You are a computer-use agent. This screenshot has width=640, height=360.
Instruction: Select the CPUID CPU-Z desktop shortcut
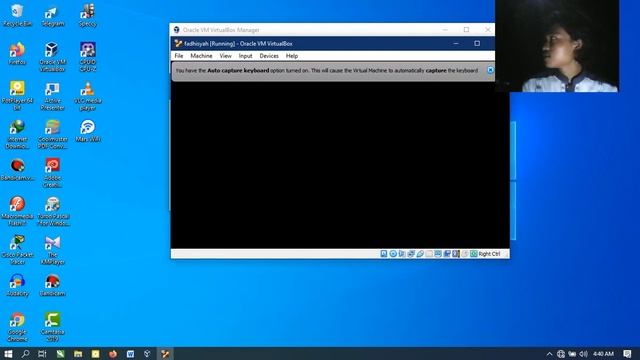click(x=88, y=57)
